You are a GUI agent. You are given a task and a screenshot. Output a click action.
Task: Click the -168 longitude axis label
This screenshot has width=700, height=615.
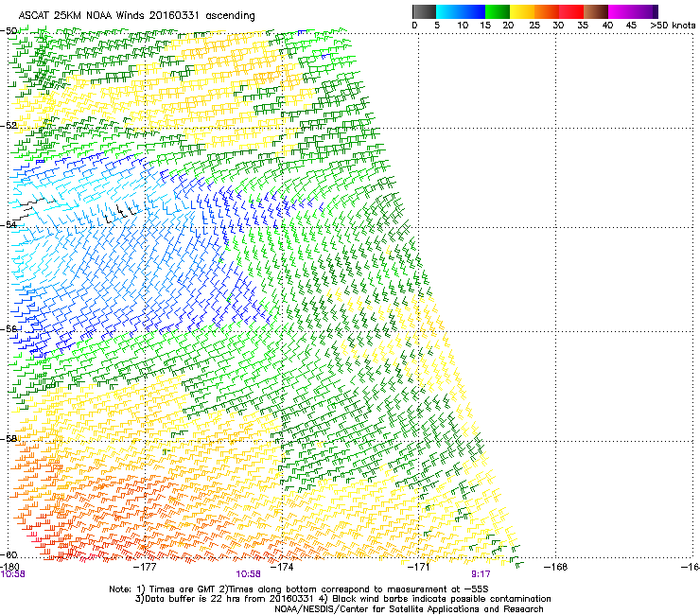click(556, 567)
